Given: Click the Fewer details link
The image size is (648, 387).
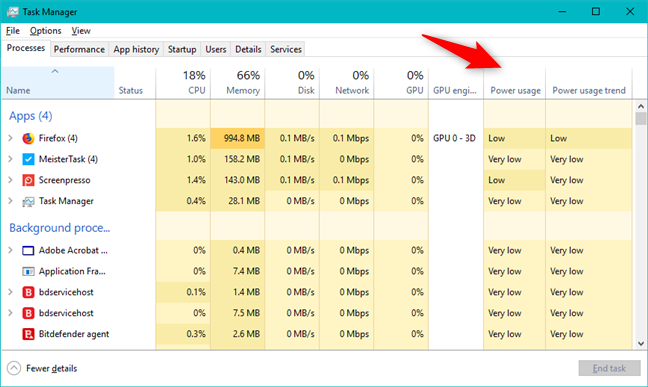Looking at the screenshot, I should pyautogui.click(x=52, y=368).
